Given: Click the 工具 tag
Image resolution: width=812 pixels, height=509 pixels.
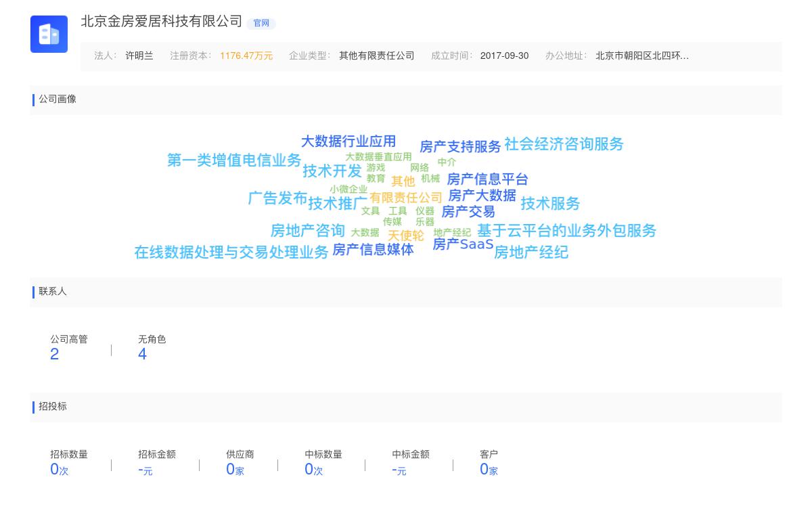Looking at the screenshot, I should tap(398, 211).
